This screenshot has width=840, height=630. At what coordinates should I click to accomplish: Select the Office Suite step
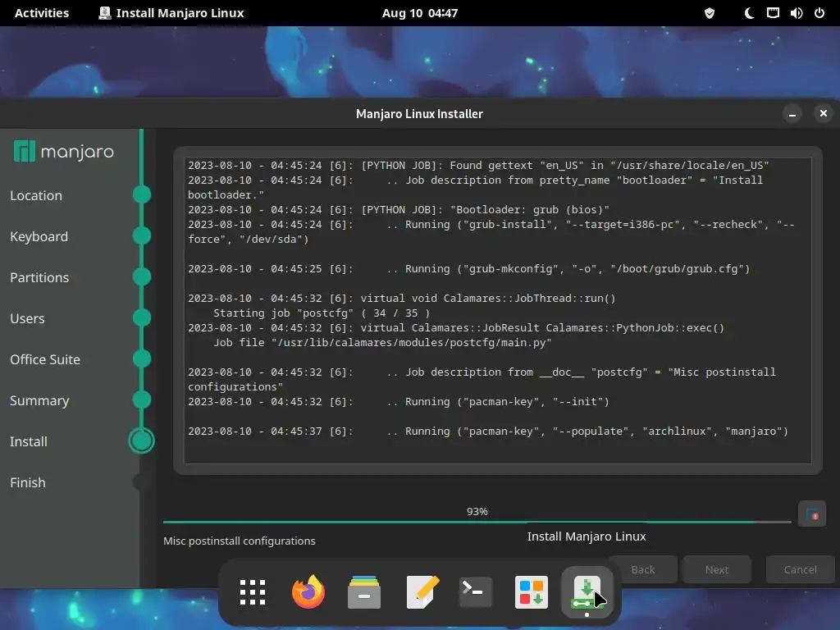(x=45, y=359)
